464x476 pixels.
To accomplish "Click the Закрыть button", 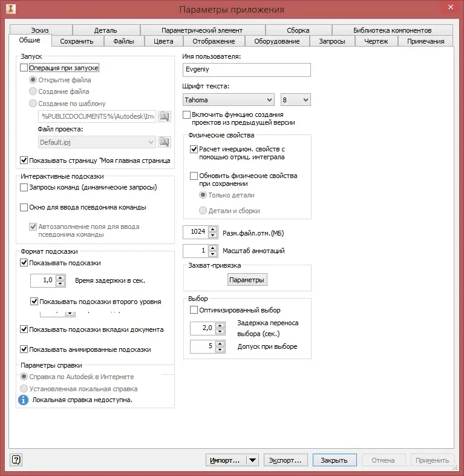I will pos(335,460).
